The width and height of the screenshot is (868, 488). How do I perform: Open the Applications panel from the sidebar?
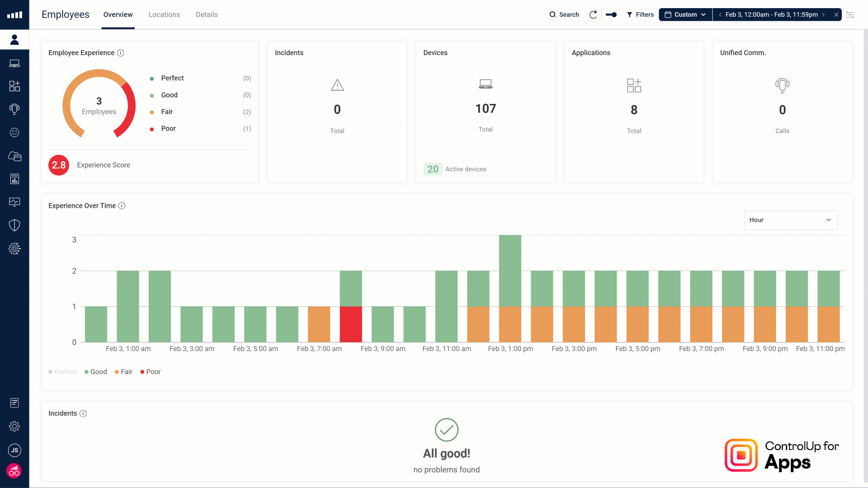point(15,86)
